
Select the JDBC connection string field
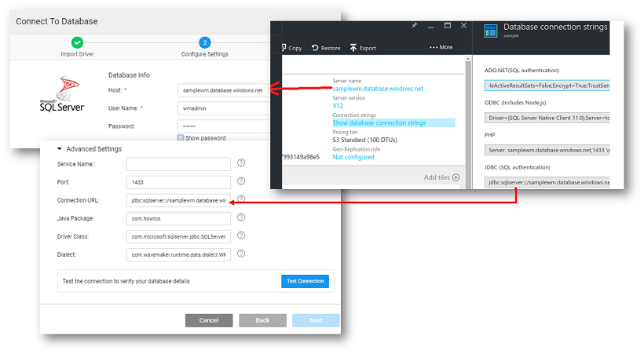pos(547,182)
